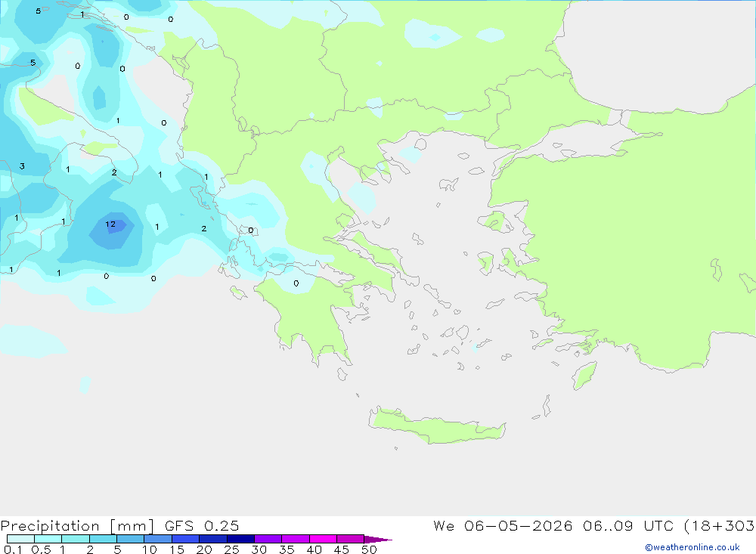Select the 45–50 mm legend color swatch

coord(351,539)
